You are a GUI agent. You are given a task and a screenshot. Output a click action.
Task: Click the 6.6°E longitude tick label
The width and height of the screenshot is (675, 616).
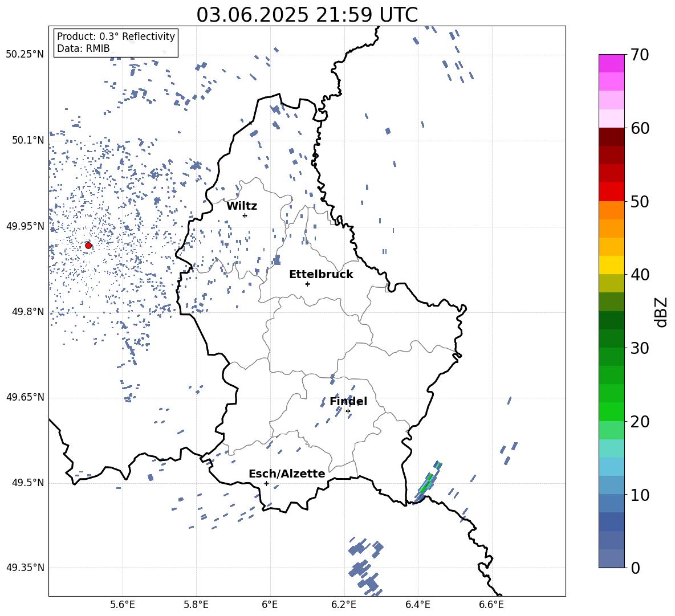[x=491, y=605]
